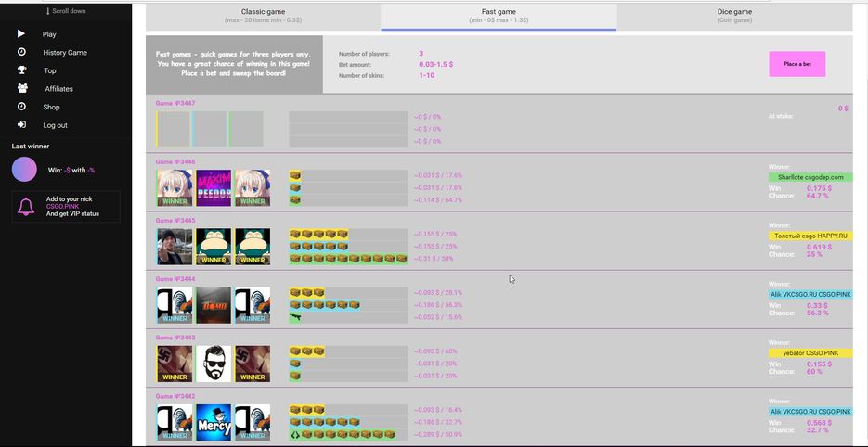Click the Log out arrow icon
The height and width of the screenshot is (447, 868).
tap(21, 124)
